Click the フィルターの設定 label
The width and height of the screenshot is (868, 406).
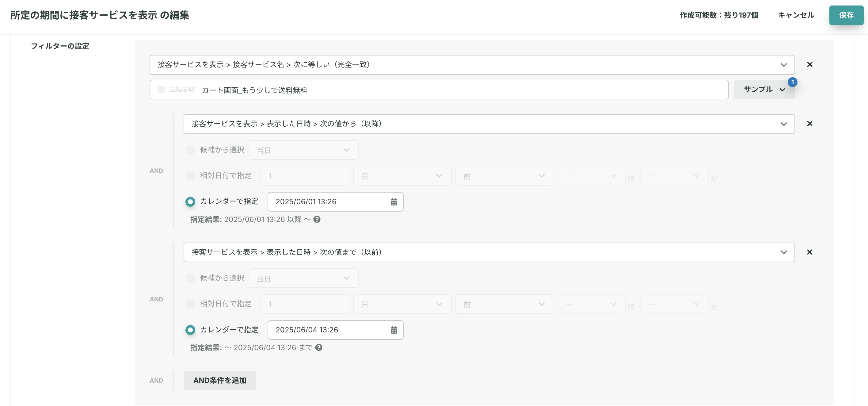click(x=60, y=46)
